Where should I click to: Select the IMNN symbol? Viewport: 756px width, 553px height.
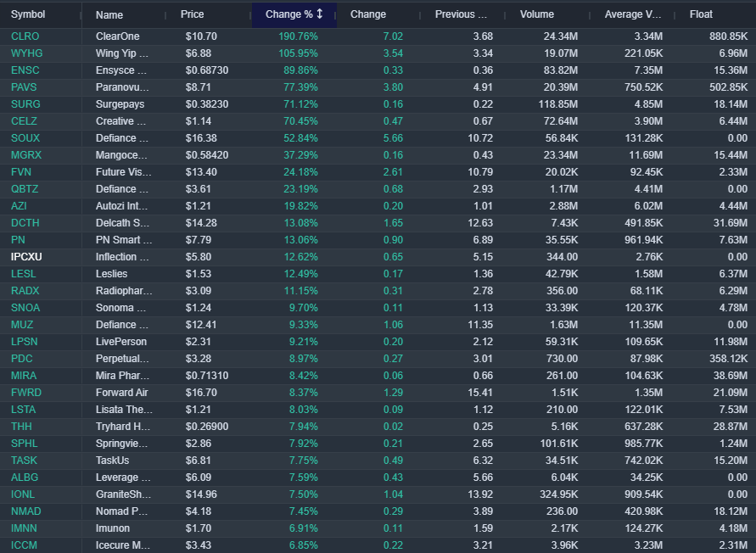[x=24, y=528]
